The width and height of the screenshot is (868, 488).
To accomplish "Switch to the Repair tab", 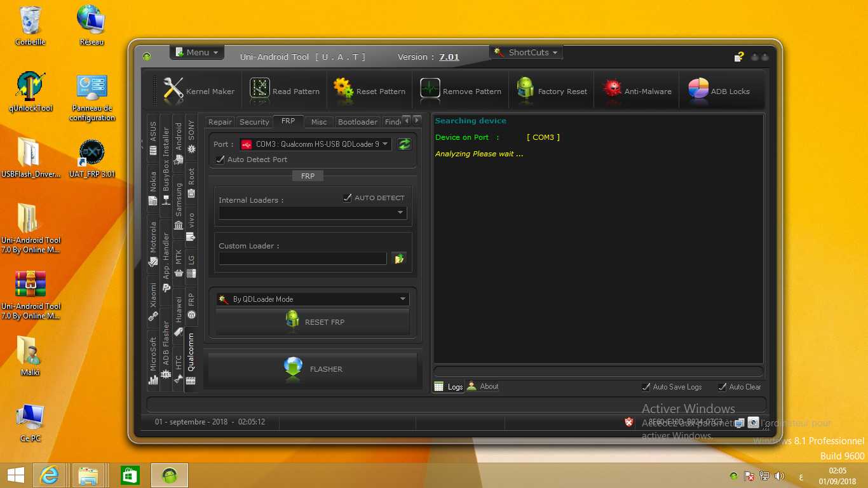I will (220, 122).
